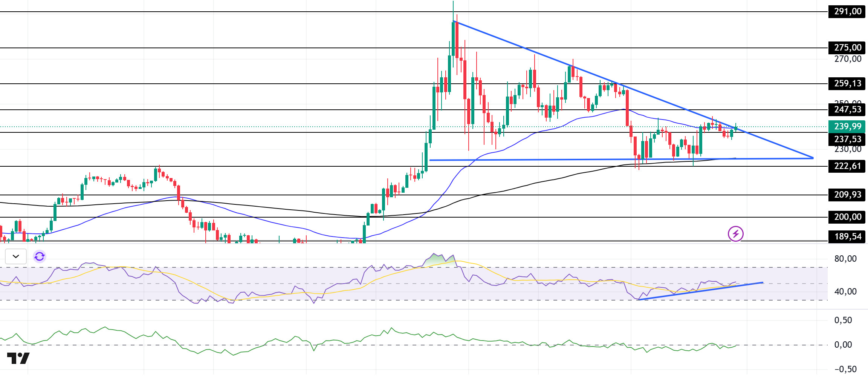Select the 200,00 price level label
The width and height of the screenshot is (868, 379).
point(847,217)
